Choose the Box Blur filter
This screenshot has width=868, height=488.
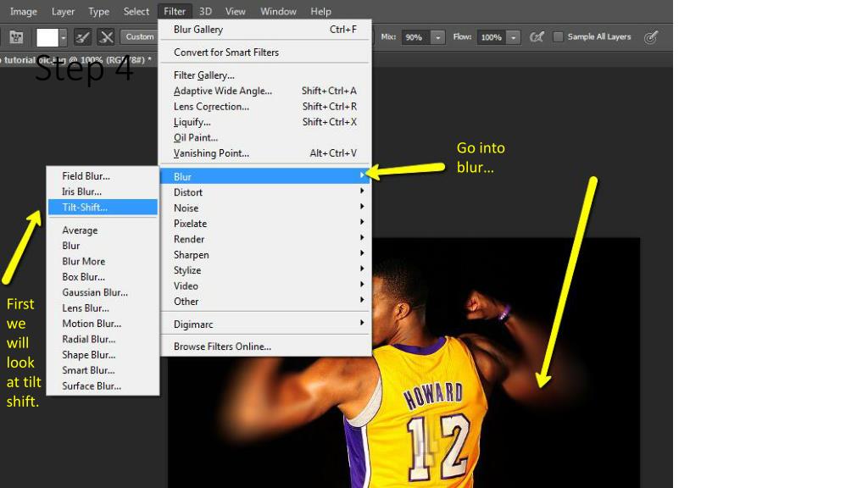(103, 277)
